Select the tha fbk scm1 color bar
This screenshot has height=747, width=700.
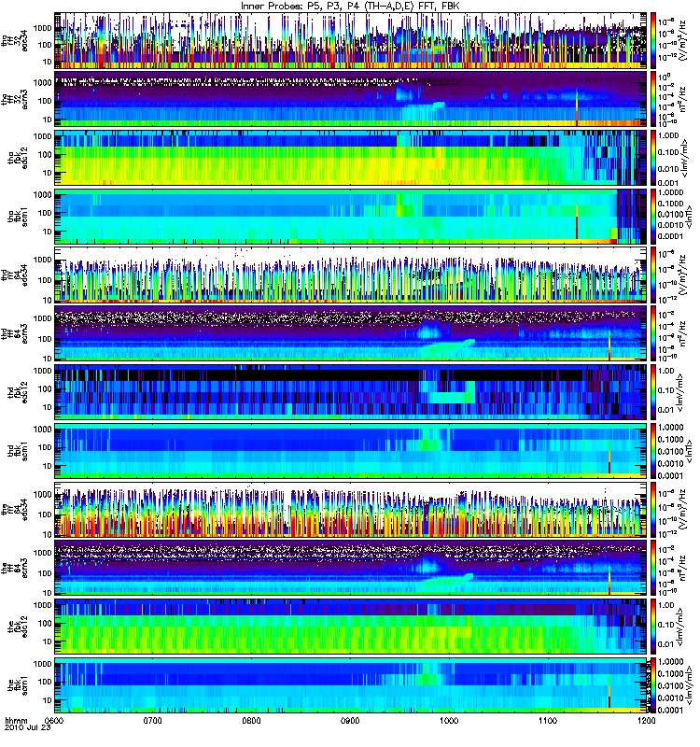[x=653, y=217]
